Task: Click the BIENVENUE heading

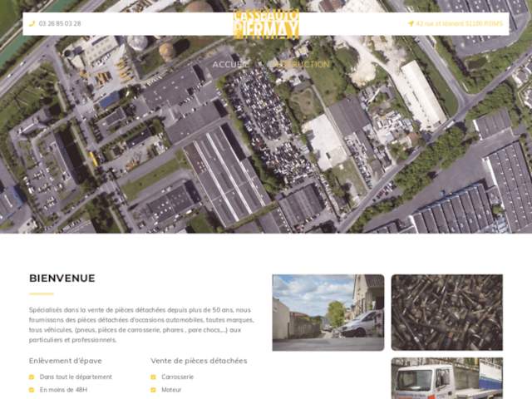Action: click(62, 278)
